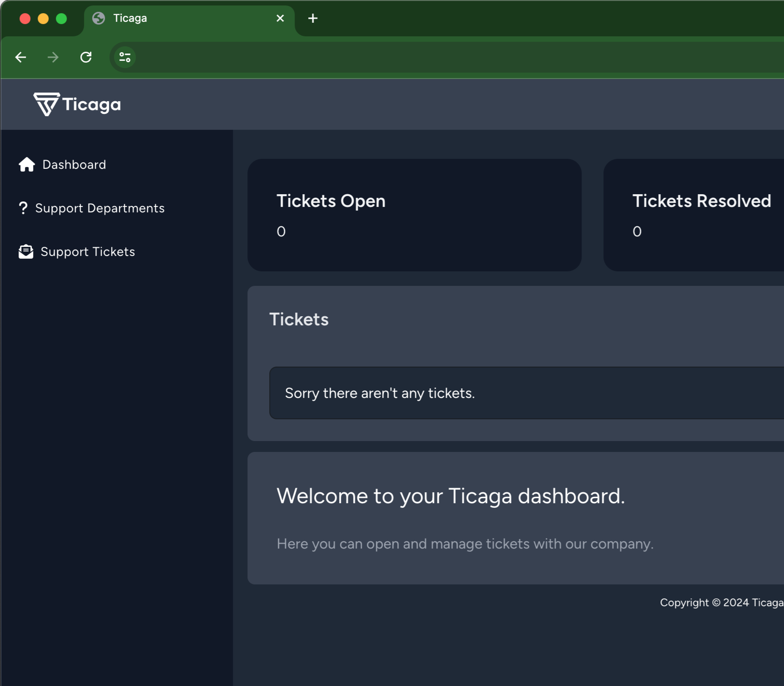Click the Ticaga logo in the header
The height and width of the screenshot is (686, 784).
pos(77,104)
